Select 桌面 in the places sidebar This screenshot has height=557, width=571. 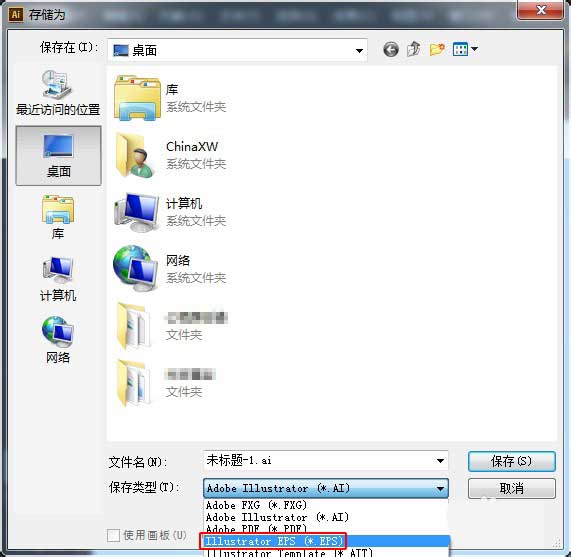[58, 156]
